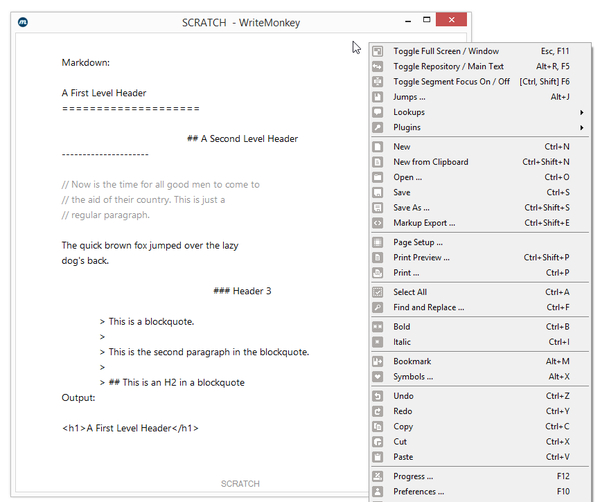Image resolution: width=600 pixels, height=502 pixels.
Task: Click the Bookmark icon
Action: pyautogui.click(x=378, y=362)
